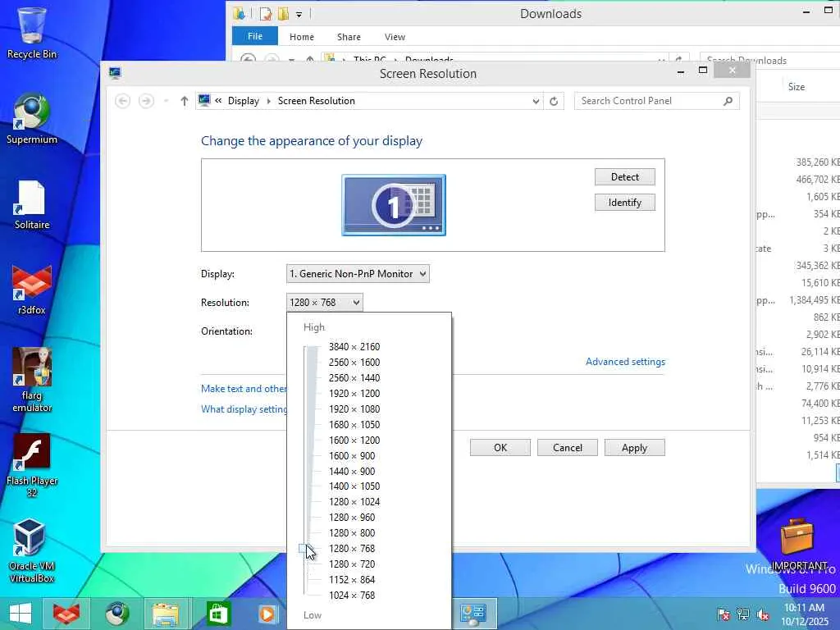Refresh the Screen Resolution page
The image size is (840, 630).
[554, 101]
